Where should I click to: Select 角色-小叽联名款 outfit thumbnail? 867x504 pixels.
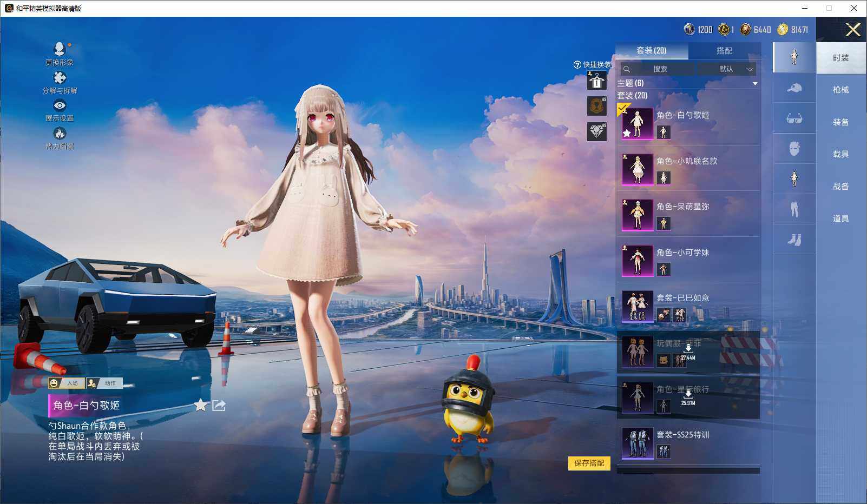[637, 169]
